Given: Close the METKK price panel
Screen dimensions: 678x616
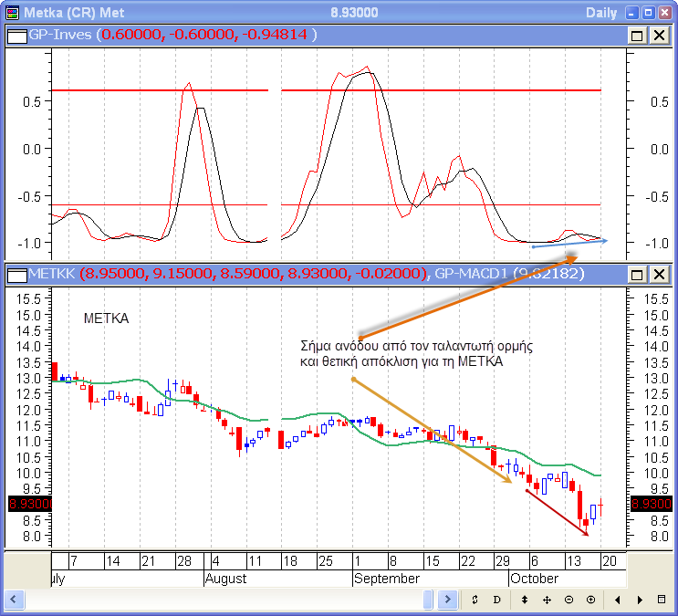Looking at the screenshot, I should pyautogui.click(x=656, y=274).
